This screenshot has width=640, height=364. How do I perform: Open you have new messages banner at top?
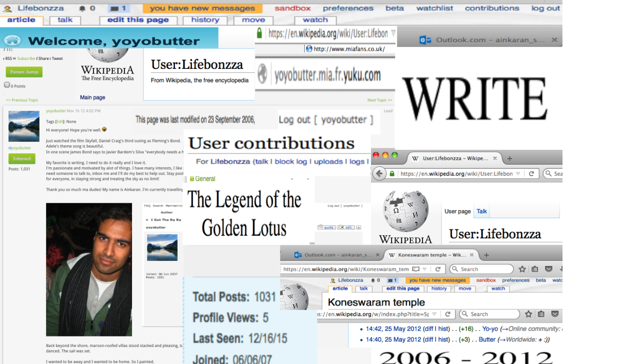(202, 8)
